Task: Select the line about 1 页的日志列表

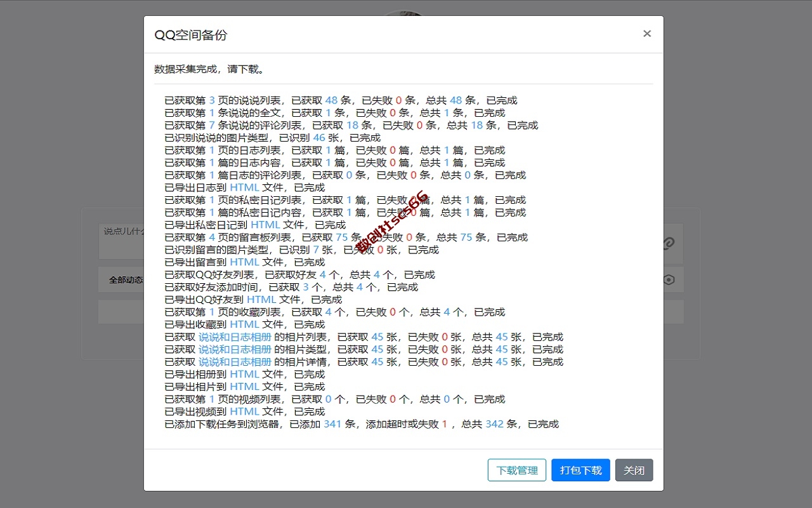Action: point(334,150)
